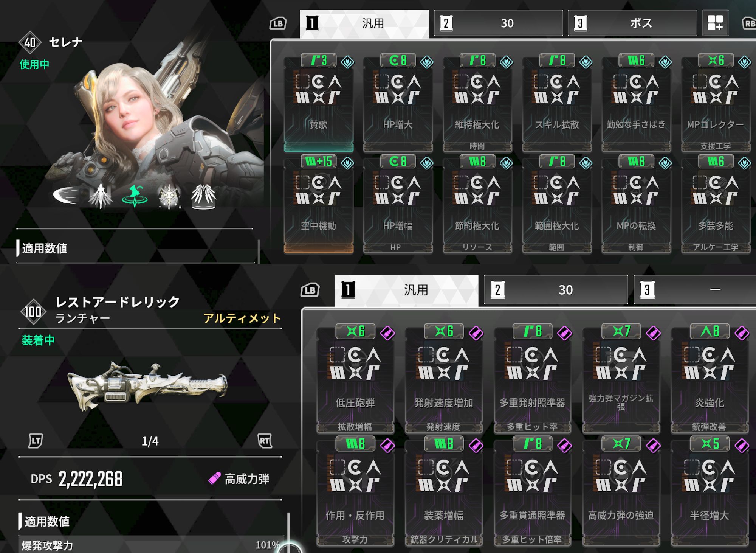Open descendant preset tab 2 labeled 30

498,23
